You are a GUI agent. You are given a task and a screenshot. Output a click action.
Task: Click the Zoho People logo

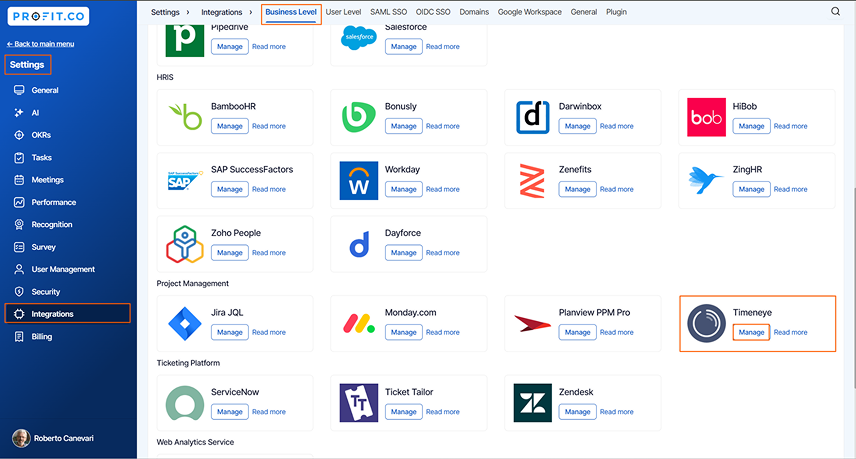point(185,244)
